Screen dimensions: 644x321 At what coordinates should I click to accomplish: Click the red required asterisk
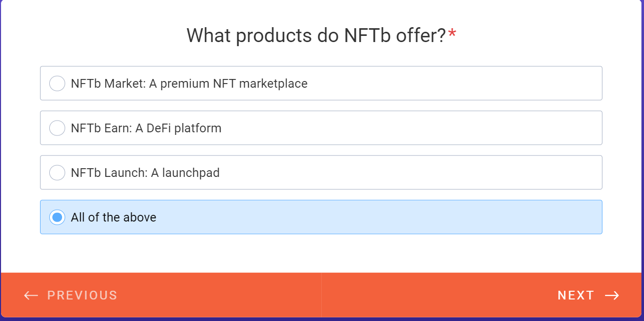[x=452, y=35]
